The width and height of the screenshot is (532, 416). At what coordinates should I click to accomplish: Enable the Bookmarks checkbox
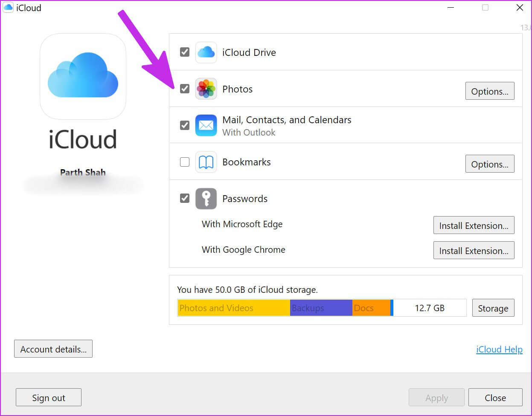[185, 162]
